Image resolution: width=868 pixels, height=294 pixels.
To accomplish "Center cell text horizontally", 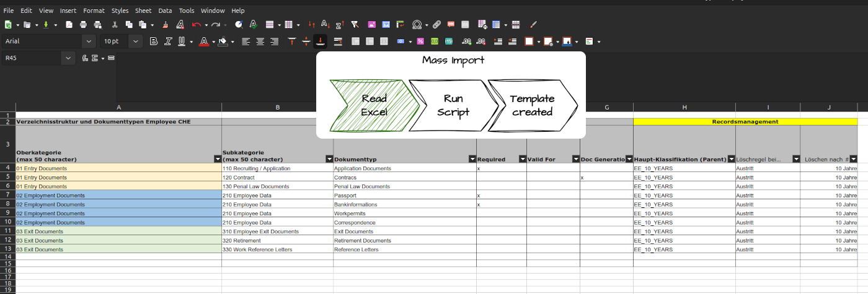I will 260,41.
